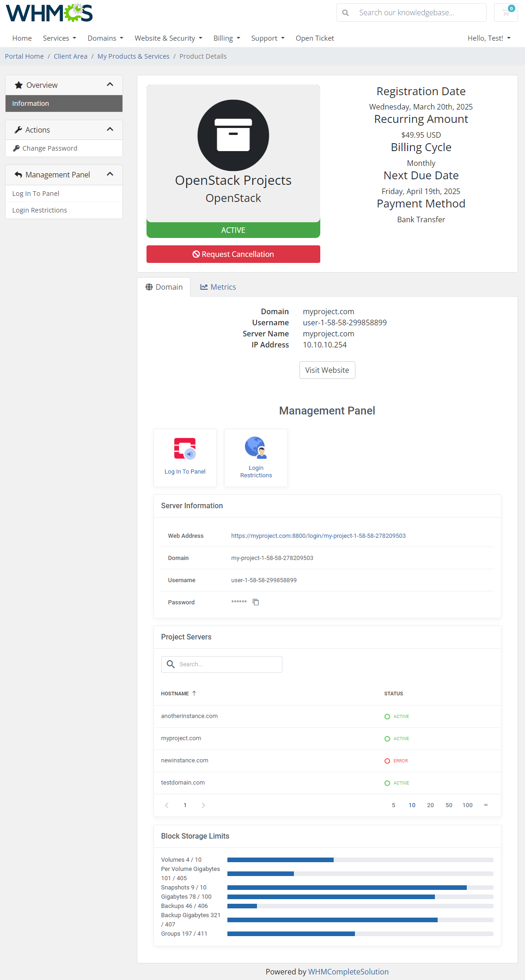The image size is (525, 980).
Task: Collapse the Management Panel sidebar section
Action: (x=110, y=174)
